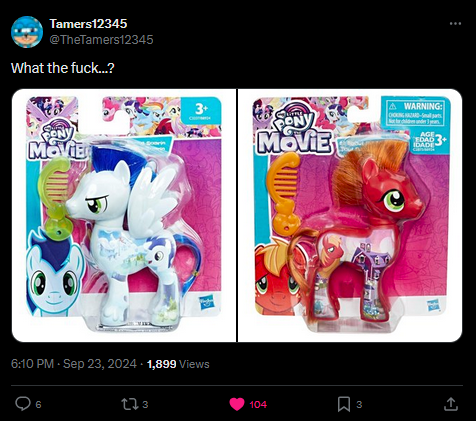Open the white pegasus toy image
Image resolution: width=476 pixels, height=421 pixels.
pyautogui.click(x=124, y=215)
